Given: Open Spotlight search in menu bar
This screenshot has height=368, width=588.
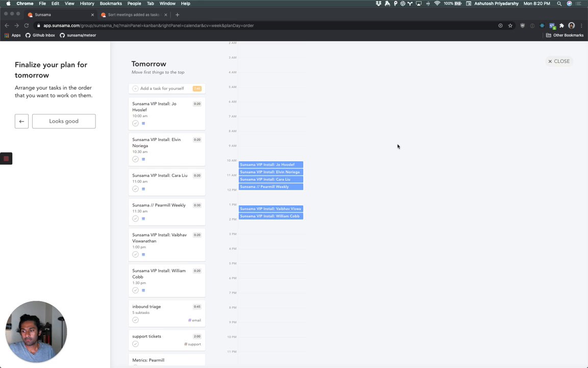Looking at the screenshot, I should [559, 4].
